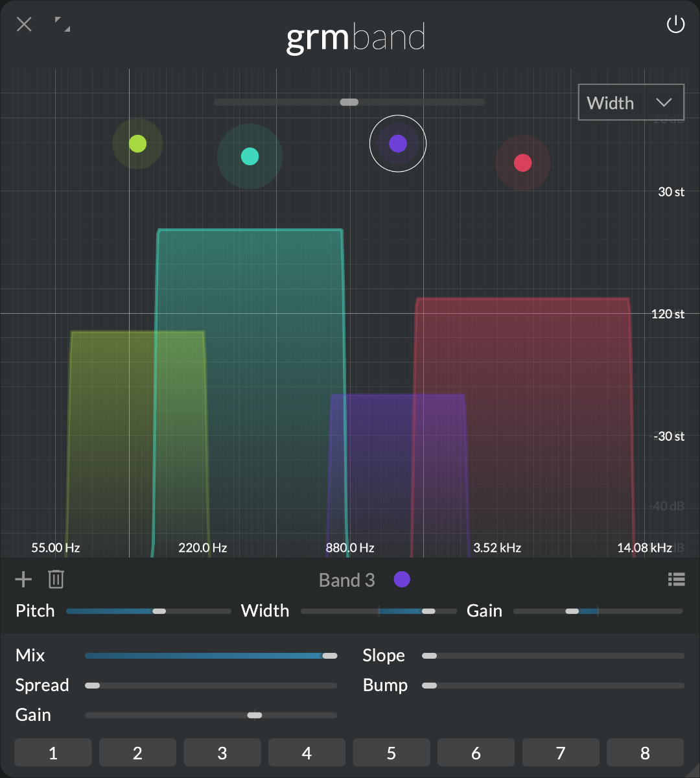Click the Mix slider handle
This screenshot has width=700, height=778.
point(330,656)
